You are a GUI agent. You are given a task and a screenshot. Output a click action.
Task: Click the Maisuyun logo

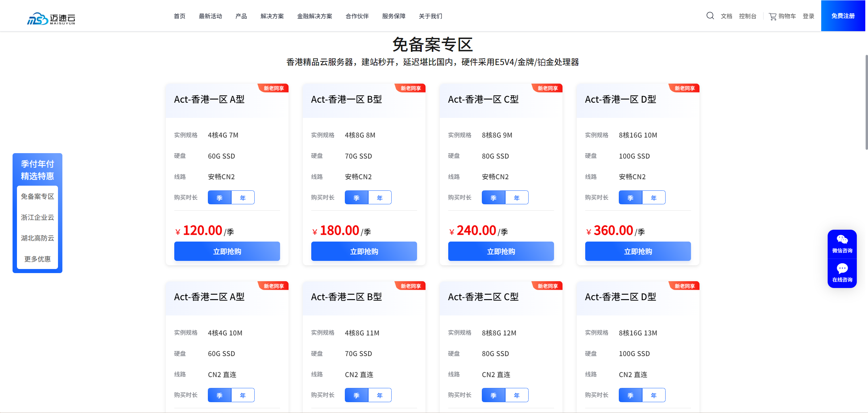click(x=51, y=19)
